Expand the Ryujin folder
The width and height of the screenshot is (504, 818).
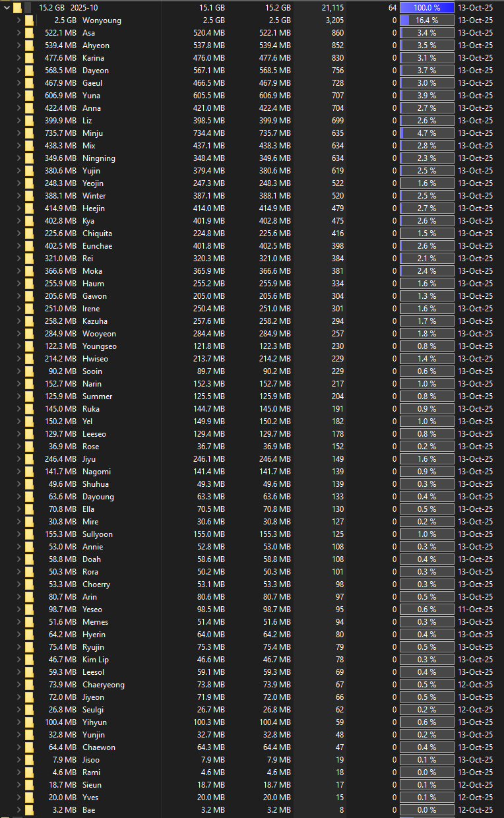click(x=18, y=647)
